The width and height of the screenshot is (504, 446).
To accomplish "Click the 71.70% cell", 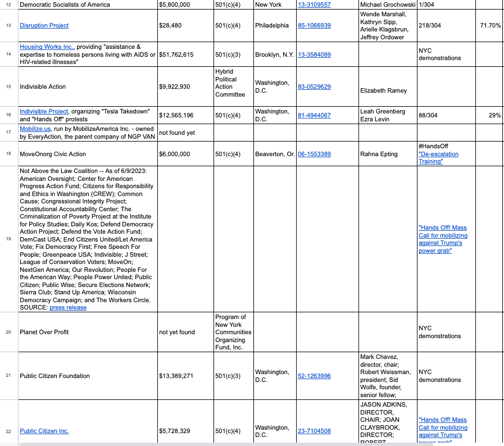I will 489,25.
